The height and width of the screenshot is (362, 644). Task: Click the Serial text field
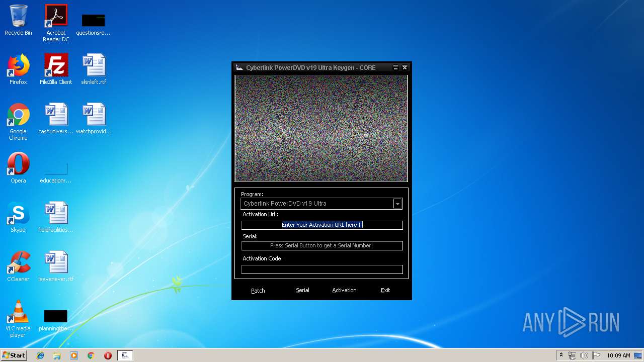[322, 245]
